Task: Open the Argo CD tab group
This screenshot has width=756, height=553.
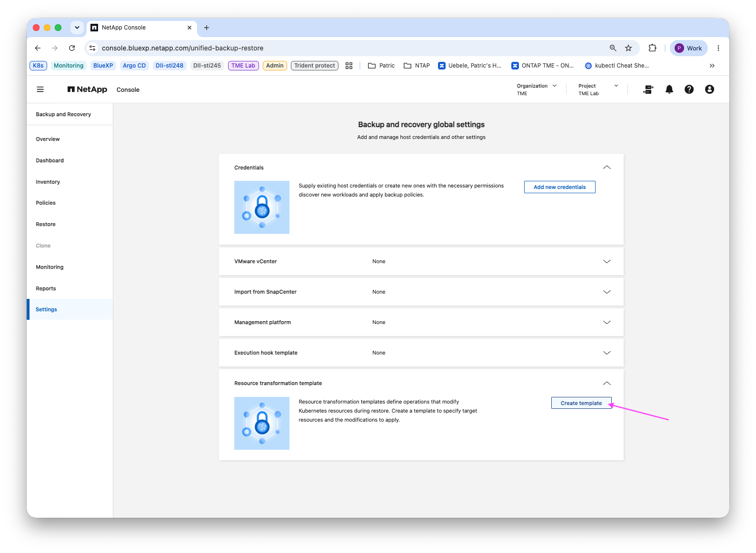Action: click(x=134, y=66)
